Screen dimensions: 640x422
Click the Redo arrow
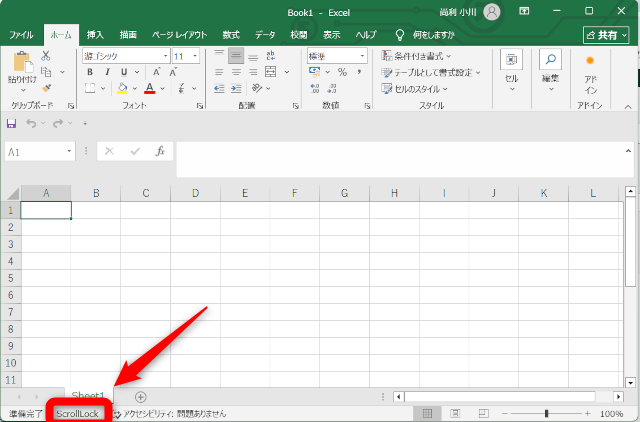[58, 123]
